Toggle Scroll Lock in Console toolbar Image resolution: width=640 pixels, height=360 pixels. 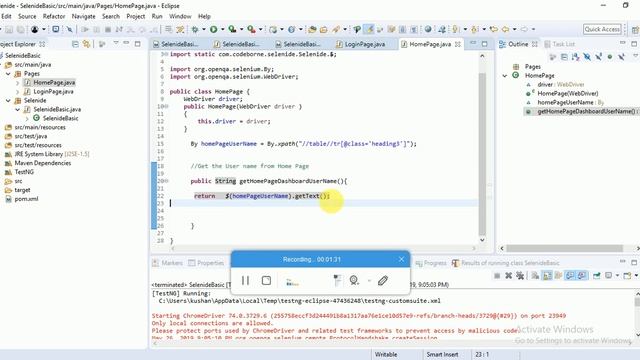(x=547, y=276)
